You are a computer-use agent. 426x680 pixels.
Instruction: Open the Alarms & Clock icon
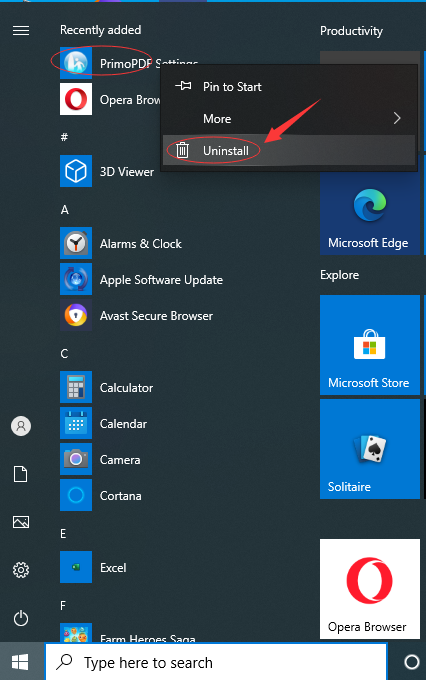(x=76, y=243)
